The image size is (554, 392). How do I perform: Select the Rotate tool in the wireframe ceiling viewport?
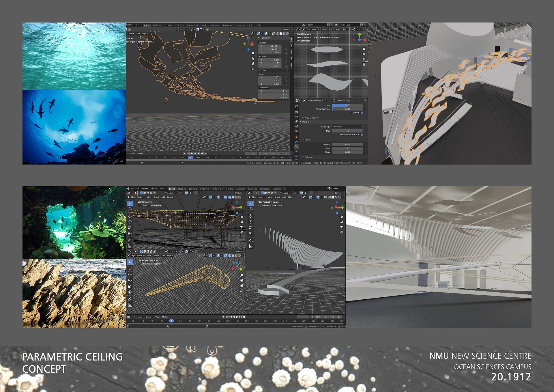coord(130,222)
